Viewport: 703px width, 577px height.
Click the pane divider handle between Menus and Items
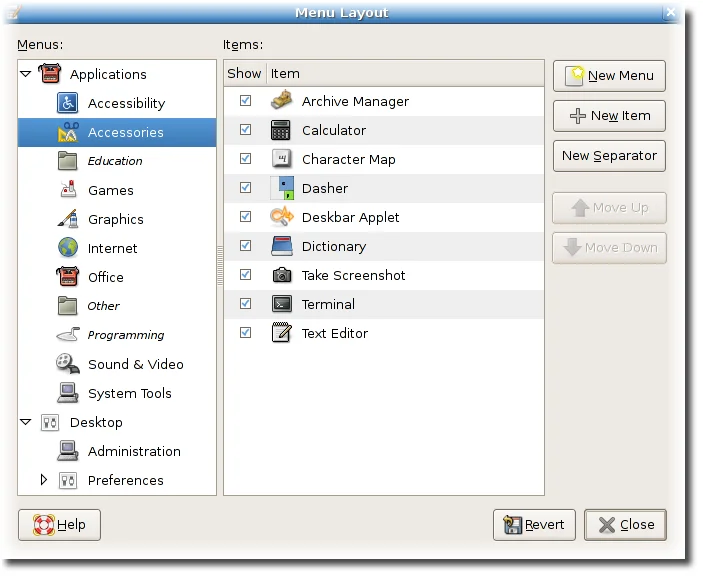220,265
